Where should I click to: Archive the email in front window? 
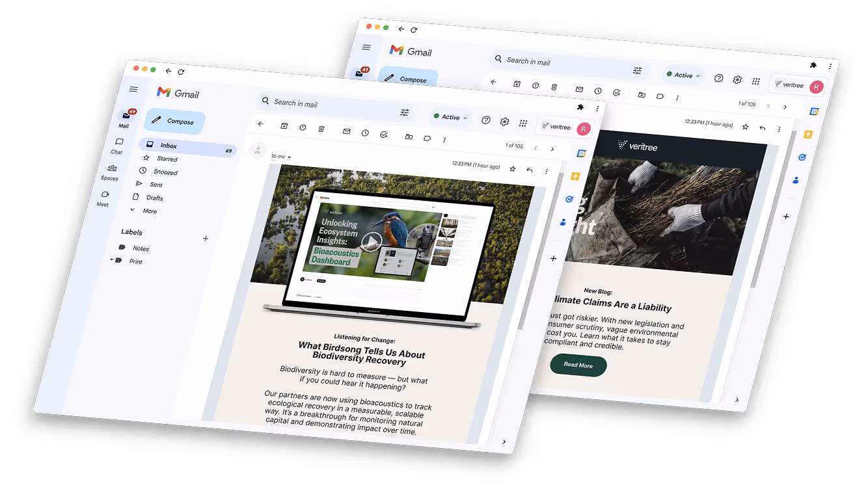click(284, 125)
